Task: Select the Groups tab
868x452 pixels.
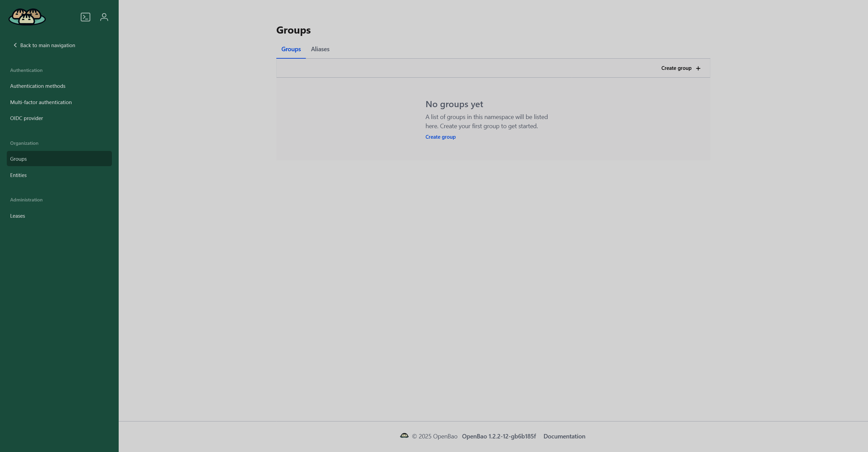Action: click(291, 49)
